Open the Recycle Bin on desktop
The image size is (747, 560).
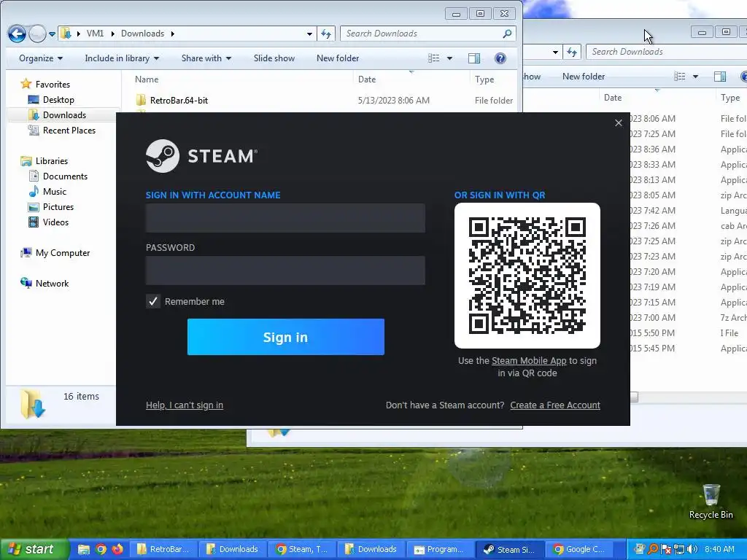[x=711, y=502]
